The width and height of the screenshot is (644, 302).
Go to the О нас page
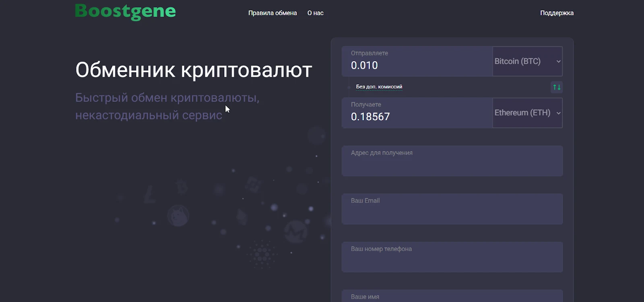click(x=316, y=13)
